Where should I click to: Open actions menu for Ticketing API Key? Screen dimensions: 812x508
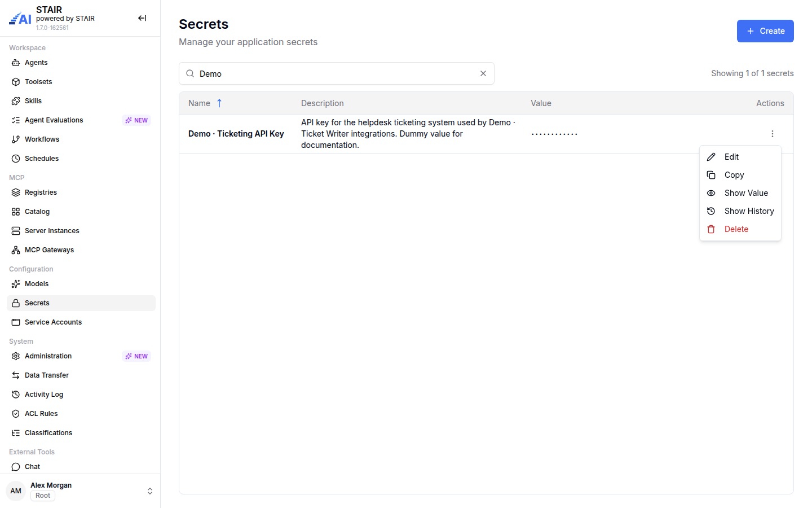pyautogui.click(x=773, y=134)
